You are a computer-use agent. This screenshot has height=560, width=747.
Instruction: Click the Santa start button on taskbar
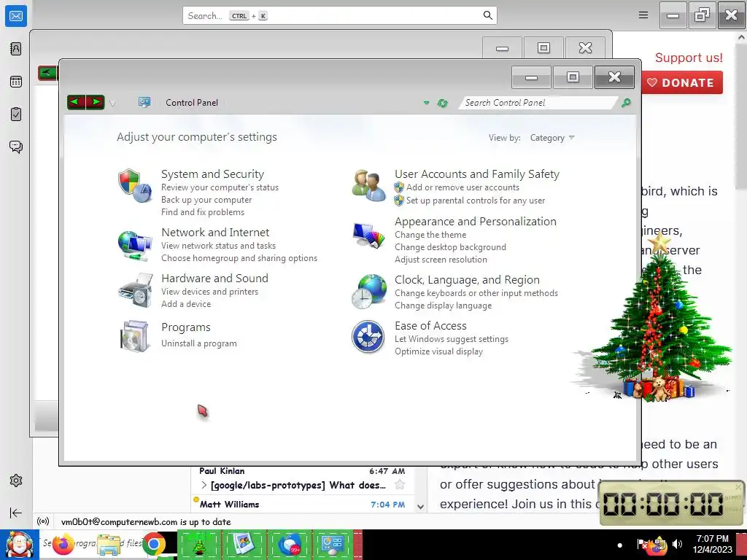(20, 545)
